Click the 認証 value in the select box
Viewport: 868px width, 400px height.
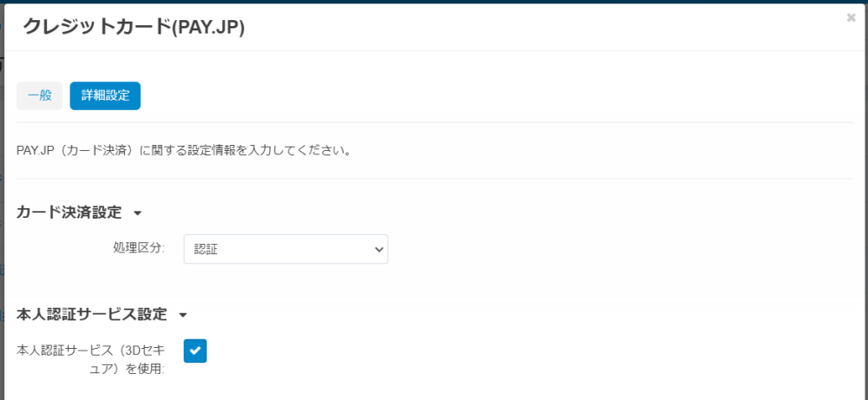(207, 249)
